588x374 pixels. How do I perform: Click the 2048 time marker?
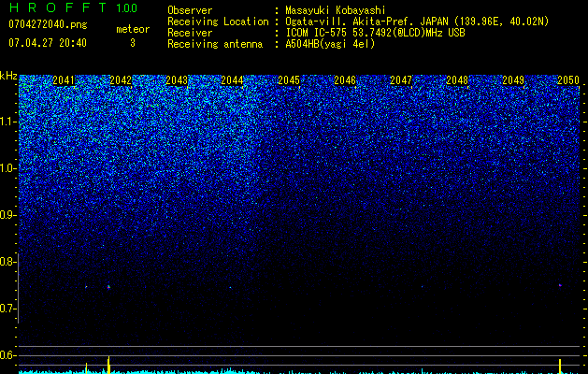[457, 80]
